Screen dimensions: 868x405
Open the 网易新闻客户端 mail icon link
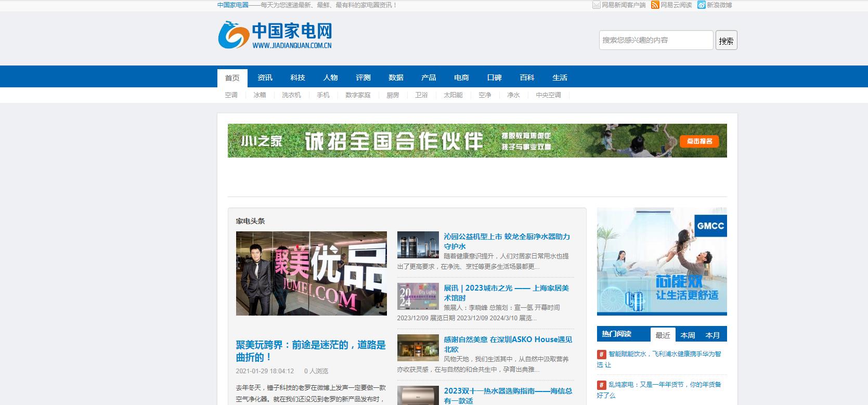[x=597, y=5]
